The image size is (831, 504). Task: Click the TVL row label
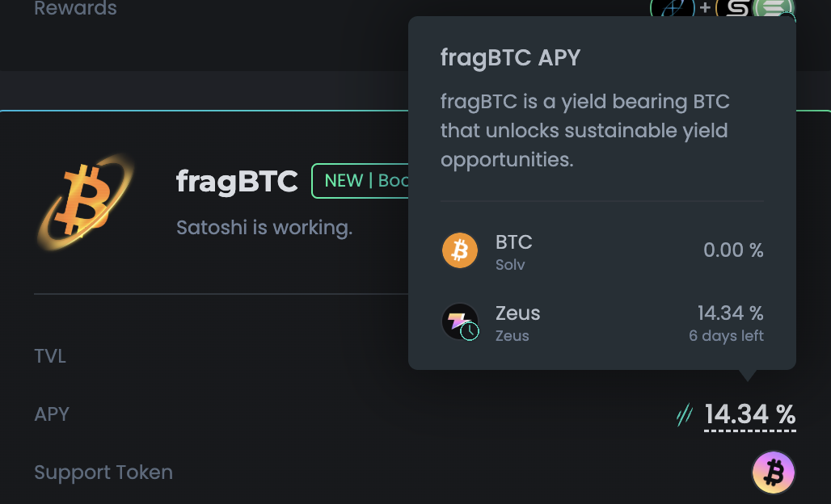49,356
